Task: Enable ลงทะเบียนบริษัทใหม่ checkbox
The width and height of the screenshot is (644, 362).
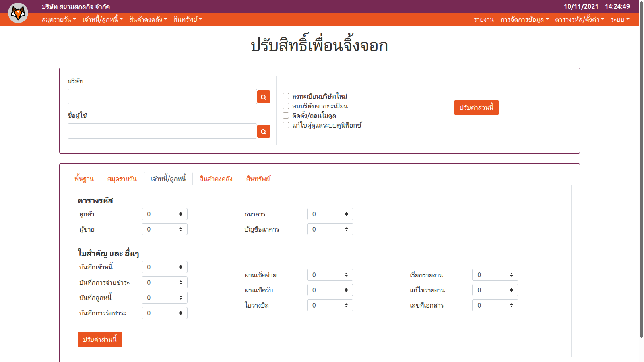Action: coord(286,96)
